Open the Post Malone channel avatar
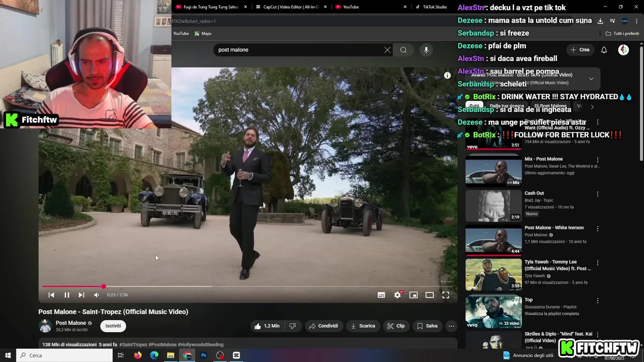 point(45,326)
